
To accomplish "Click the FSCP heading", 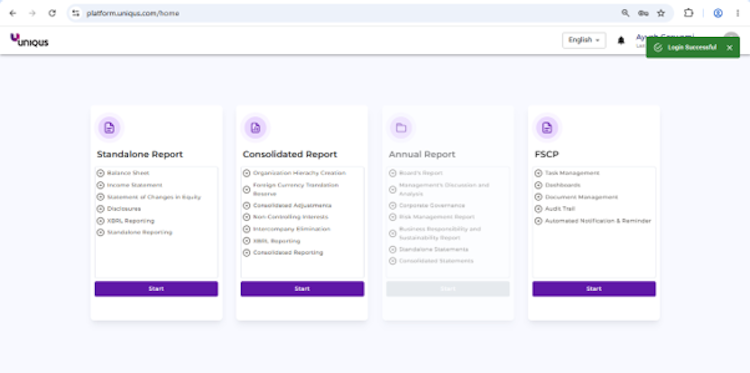I will pos(547,154).
